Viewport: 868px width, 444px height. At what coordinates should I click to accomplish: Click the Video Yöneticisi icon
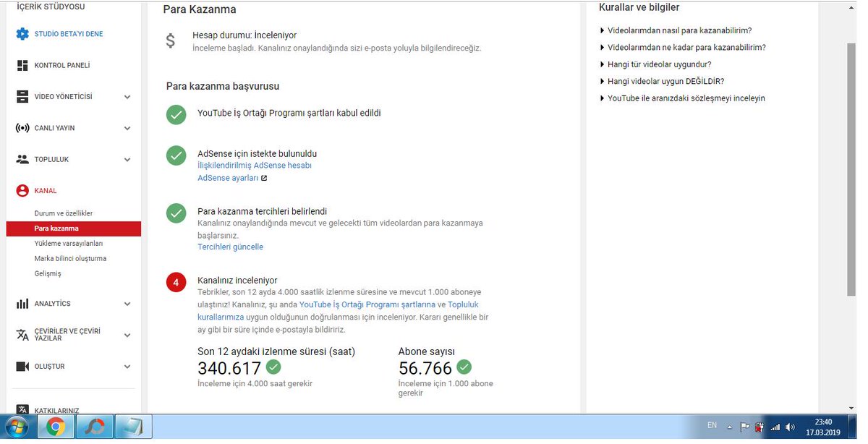(x=22, y=97)
